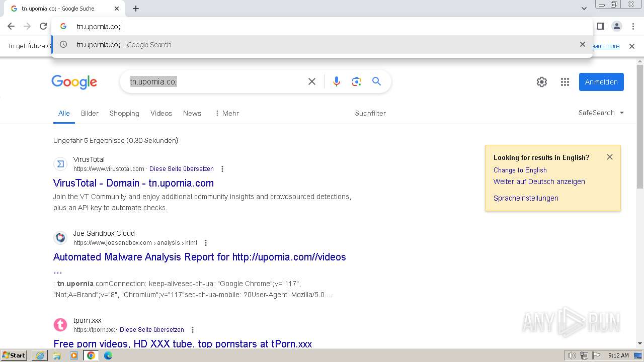Open media player from taskbar

(x=74, y=355)
